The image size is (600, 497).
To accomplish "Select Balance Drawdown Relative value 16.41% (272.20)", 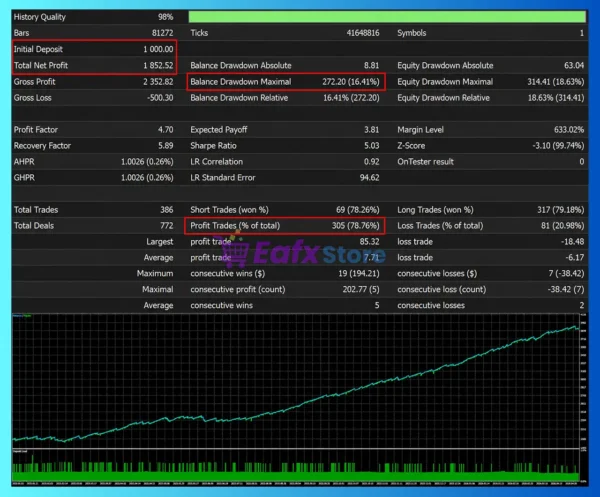I will coord(351,98).
